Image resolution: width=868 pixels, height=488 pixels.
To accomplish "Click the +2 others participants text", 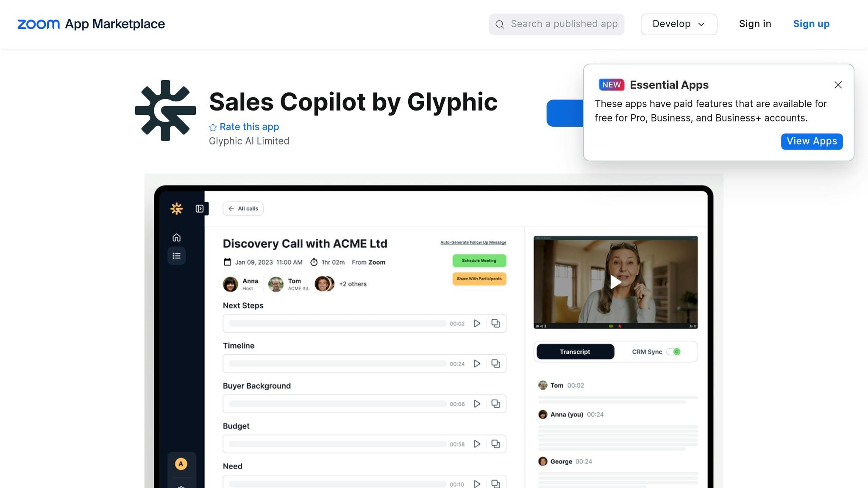I will click(x=353, y=284).
